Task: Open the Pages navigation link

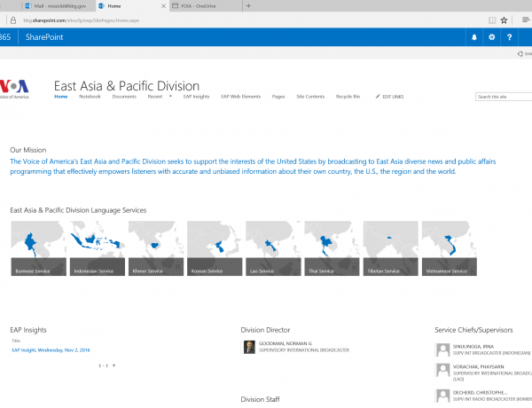Action: [278, 97]
